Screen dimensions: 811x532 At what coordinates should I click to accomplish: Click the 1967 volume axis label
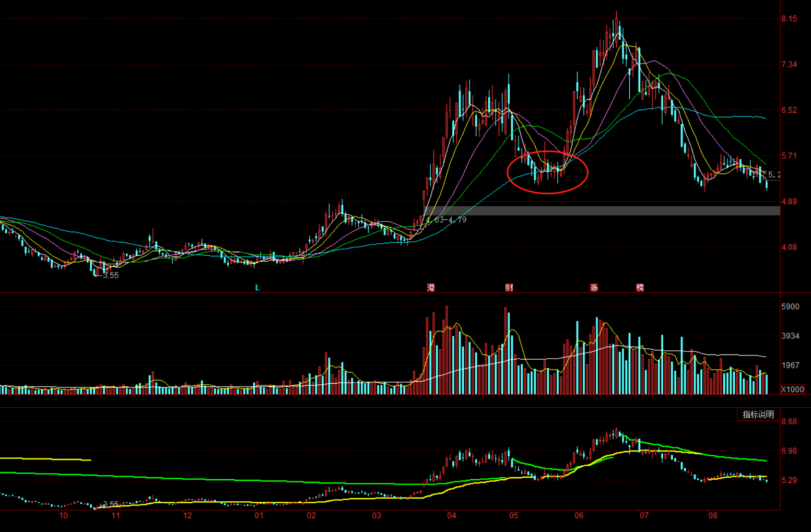[x=790, y=365]
